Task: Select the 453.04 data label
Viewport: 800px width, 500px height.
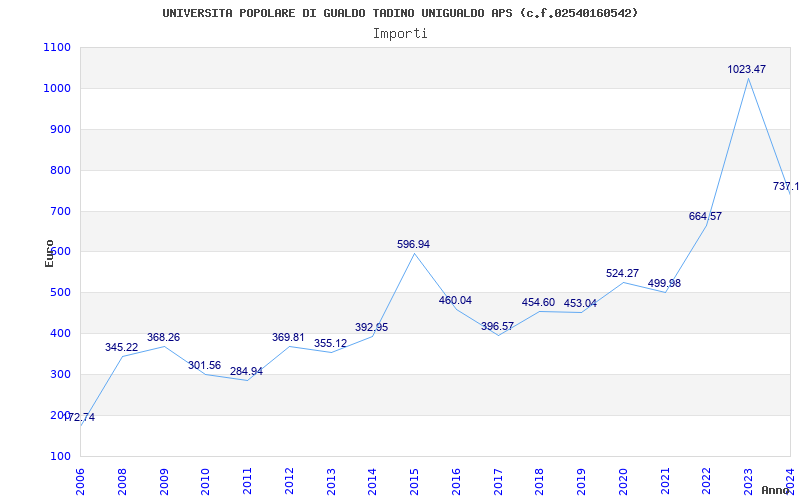Action: point(580,304)
